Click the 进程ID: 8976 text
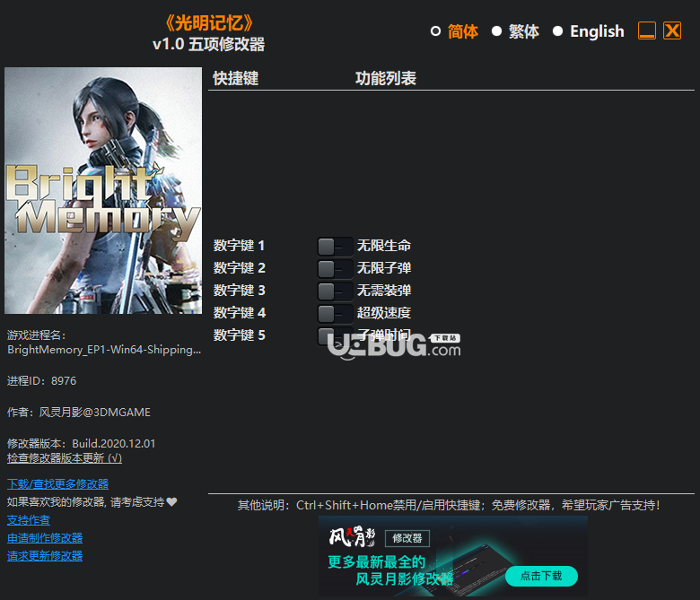The height and width of the screenshot is (600, 700). [x=41, y=381]
